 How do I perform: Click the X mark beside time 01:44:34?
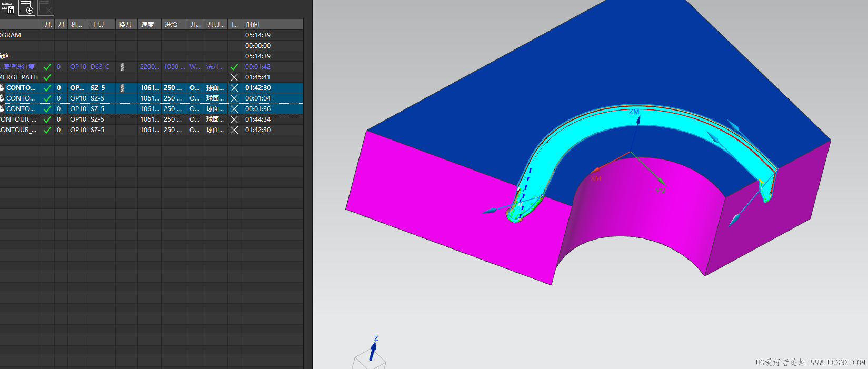pyautogui.click(x=234, y=119)
